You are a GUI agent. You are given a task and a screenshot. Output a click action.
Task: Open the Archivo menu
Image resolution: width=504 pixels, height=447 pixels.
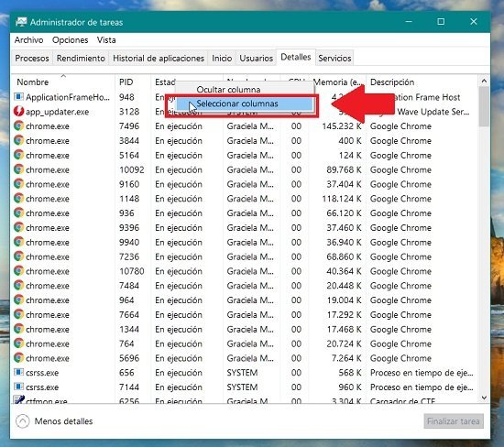28,40
